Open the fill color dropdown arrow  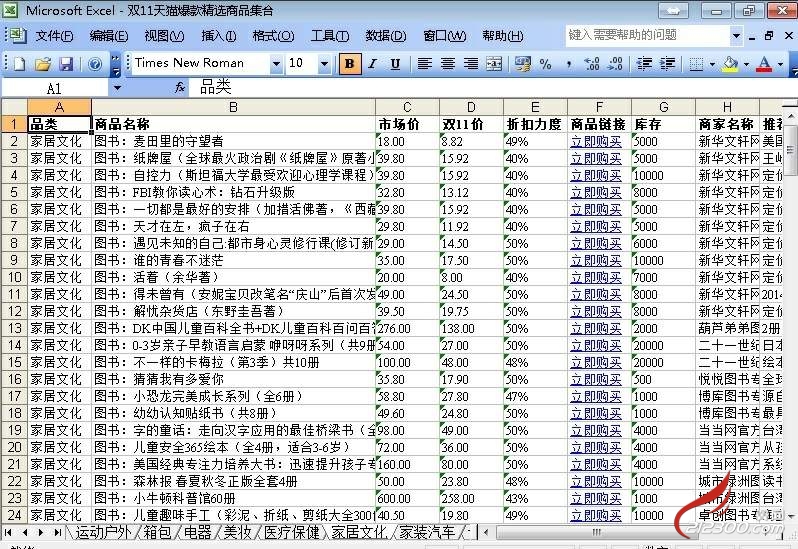coord(747,64)
